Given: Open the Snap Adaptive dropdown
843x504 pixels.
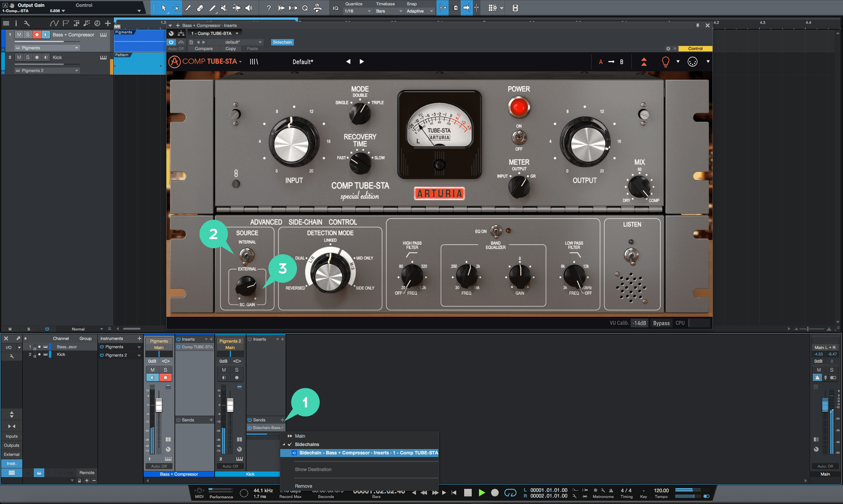Looking at the screenshot, I should [x=419, y=11].
